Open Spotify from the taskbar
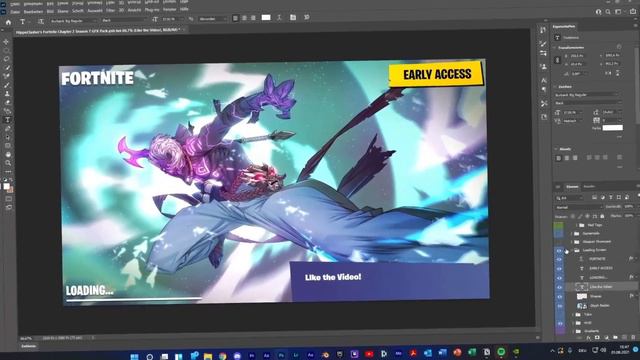The height and width of the screenshot is (360, 640). click(501, 352)
